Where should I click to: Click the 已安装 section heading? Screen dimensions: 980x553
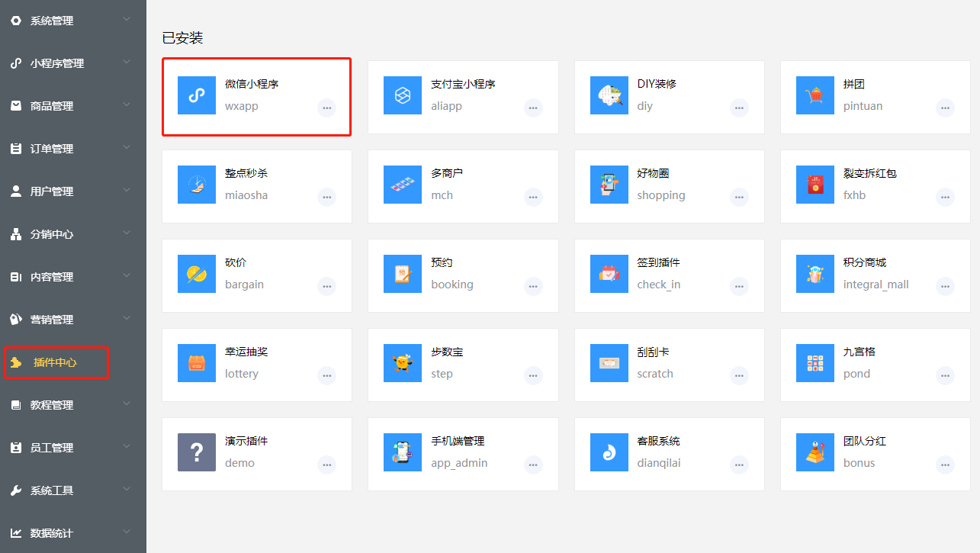click(x=183, y=37)
